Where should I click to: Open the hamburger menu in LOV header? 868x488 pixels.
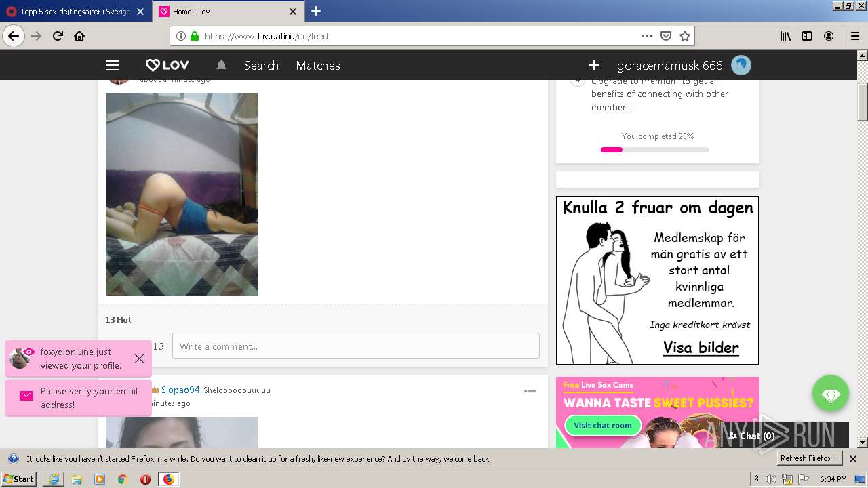pyautogui.click(x=113, y=66)
